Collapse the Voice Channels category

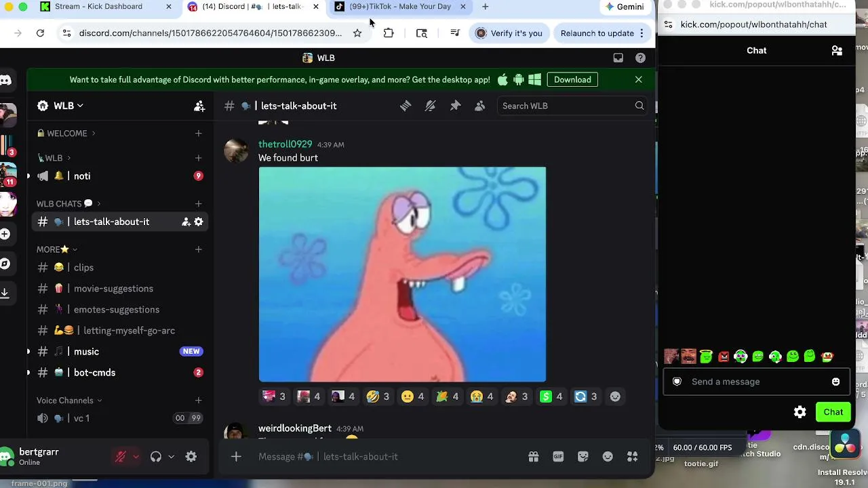click(69, 401)
